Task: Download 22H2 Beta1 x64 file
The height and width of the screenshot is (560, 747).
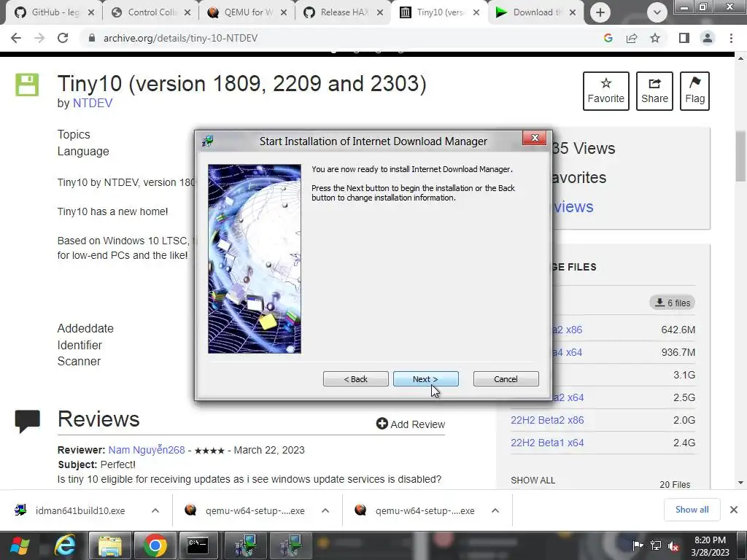Action: pos(547,443)
